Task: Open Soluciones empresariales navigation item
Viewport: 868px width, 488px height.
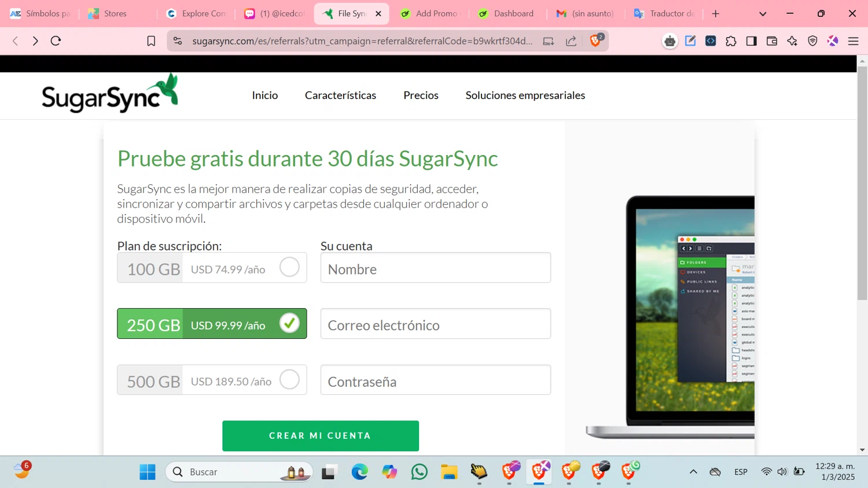Action: (x=525, y=95)
